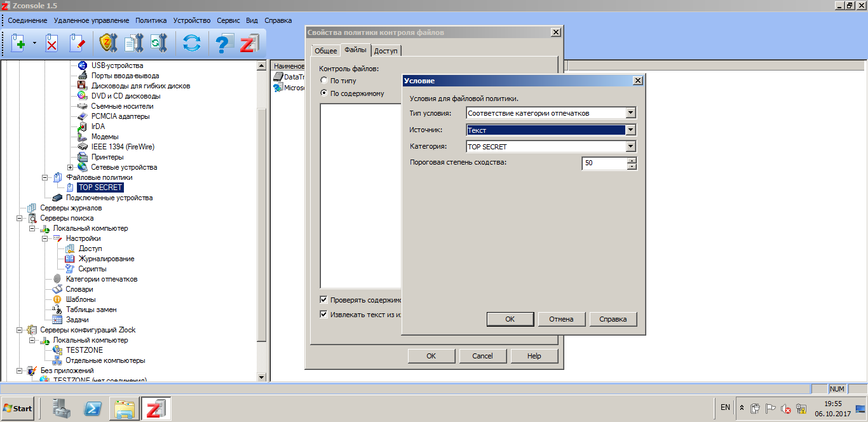This screenshot has width=868, height=422.
Task: Open the Сервис menu
Action: (x=228, y=21)
